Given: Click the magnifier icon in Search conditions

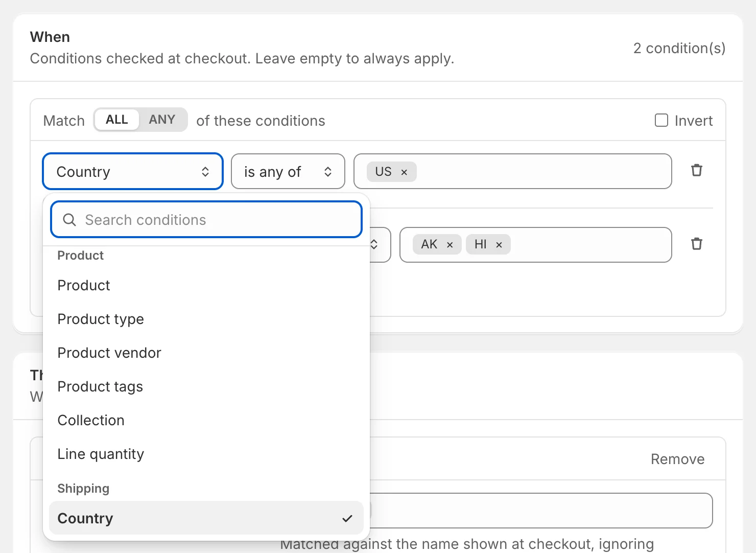Looking at the screenshot, I should [x=69, y=220].
